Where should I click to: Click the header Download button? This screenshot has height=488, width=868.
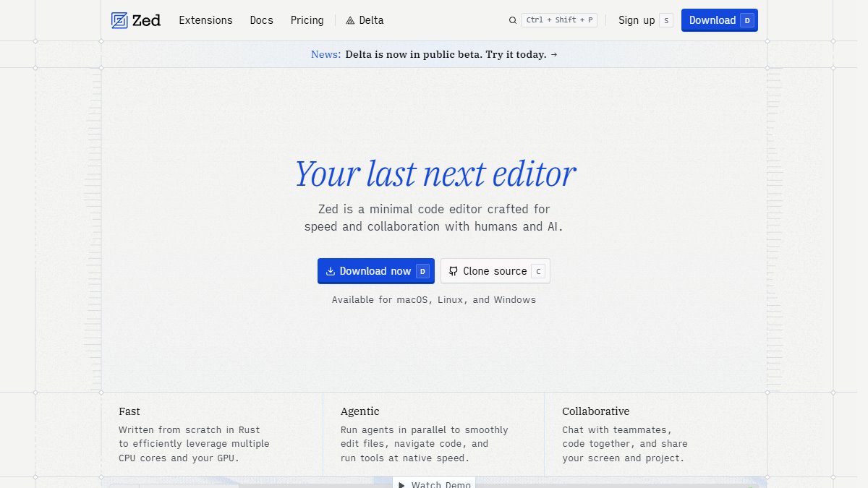click(x=720, y=20)
